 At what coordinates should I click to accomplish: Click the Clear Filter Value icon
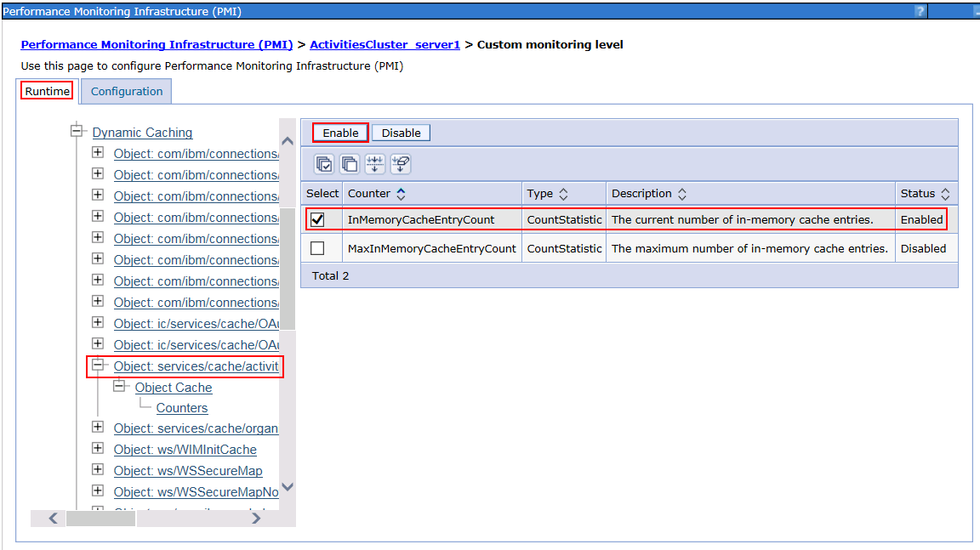click(x=400, y=164)
